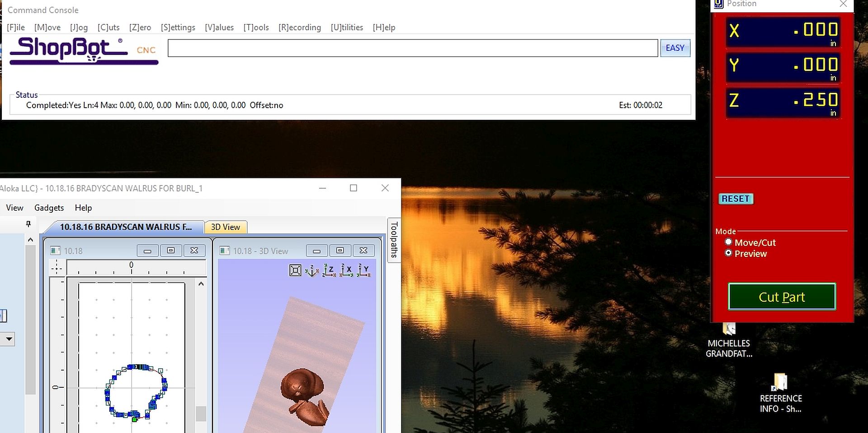This screenshot has height=433, width=868.
Task: Select the Preview mode radio button
Action: point(728,253)
